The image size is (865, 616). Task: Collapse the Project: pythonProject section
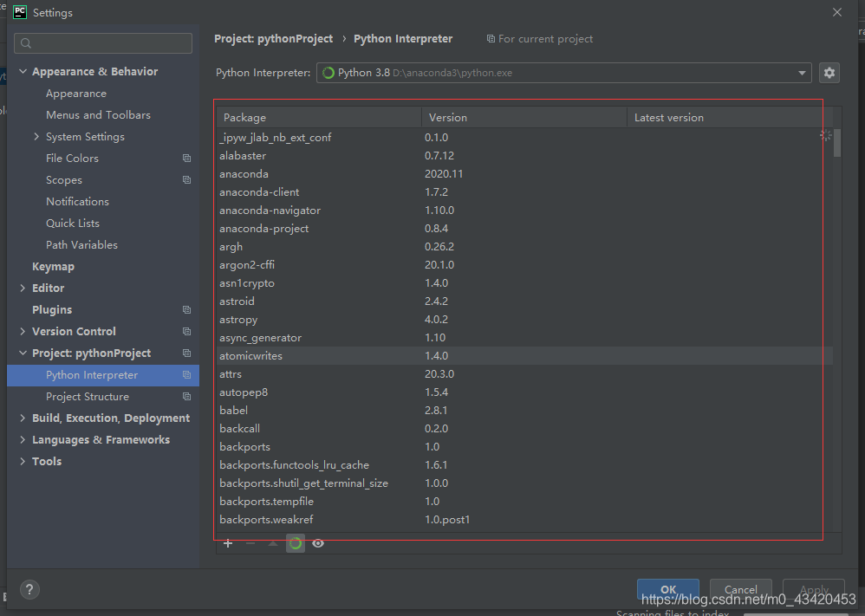pyautogui.click(x=23, y=353)
